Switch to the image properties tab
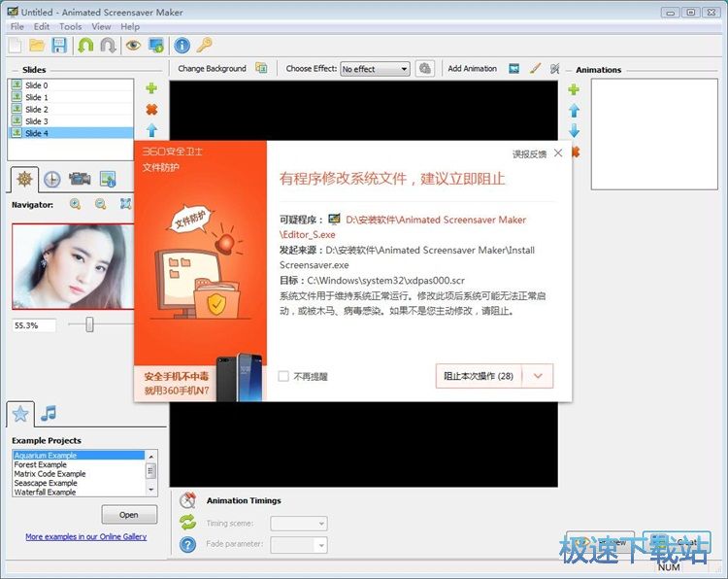Screen dimensions: 728x579 click(108, 180)
